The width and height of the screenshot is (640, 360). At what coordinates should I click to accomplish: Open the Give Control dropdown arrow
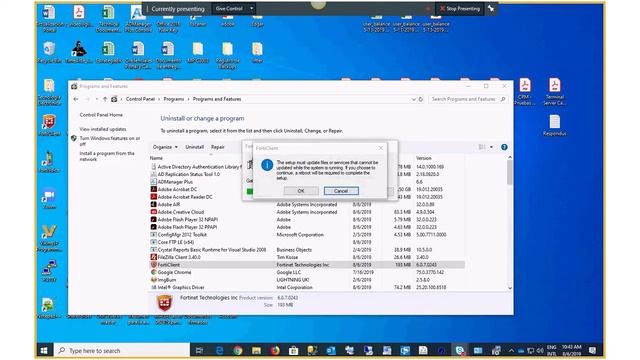pyautogui.click(x=251, y=9)
